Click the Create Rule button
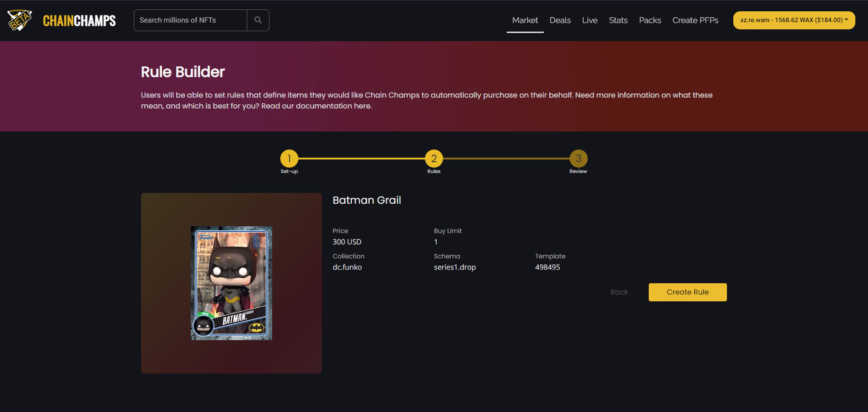This screenshot has width=868, height=412. tap(688, 292)
